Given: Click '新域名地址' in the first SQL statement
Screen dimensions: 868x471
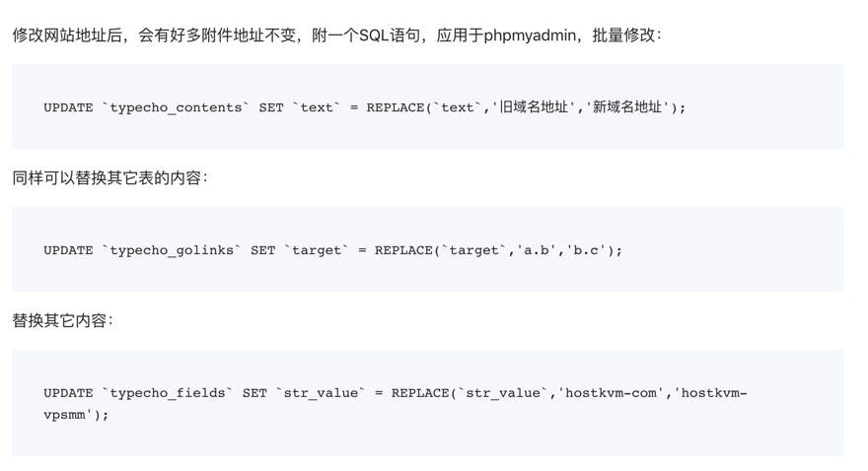Looking at the screenshot, I should click(626, 107).
